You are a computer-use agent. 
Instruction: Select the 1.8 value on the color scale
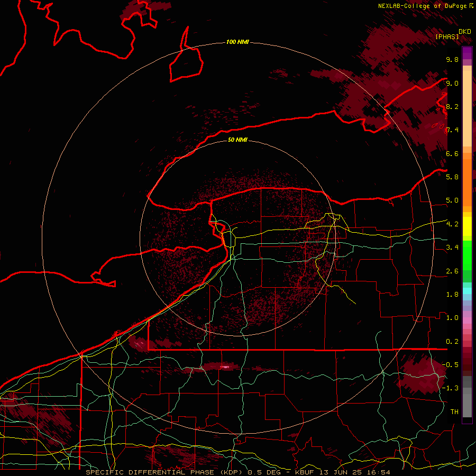click(x=452, y=295)
